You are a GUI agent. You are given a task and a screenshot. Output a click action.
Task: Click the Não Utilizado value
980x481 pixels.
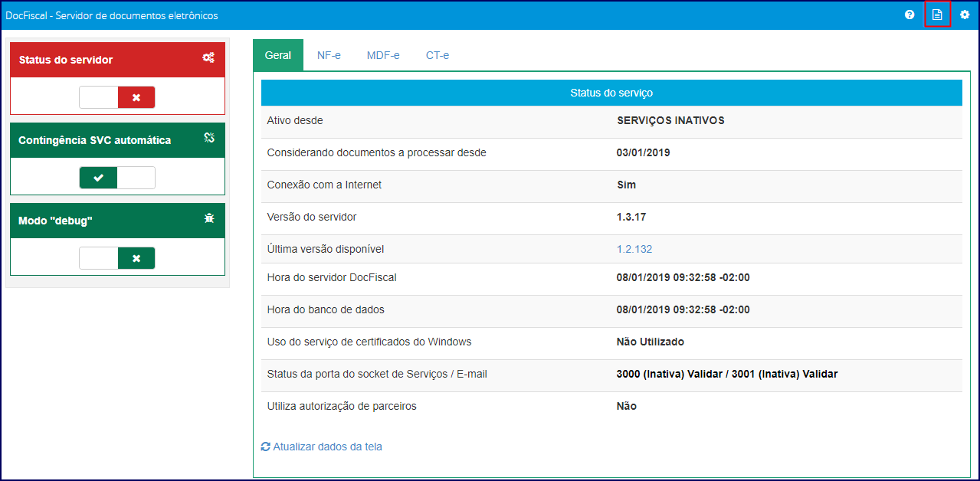coord(651,342)
